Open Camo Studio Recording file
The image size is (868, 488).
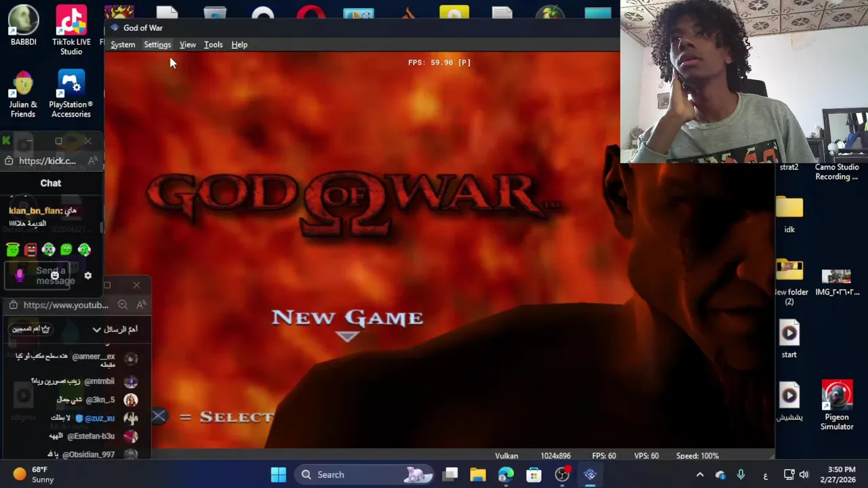point(837,171)
